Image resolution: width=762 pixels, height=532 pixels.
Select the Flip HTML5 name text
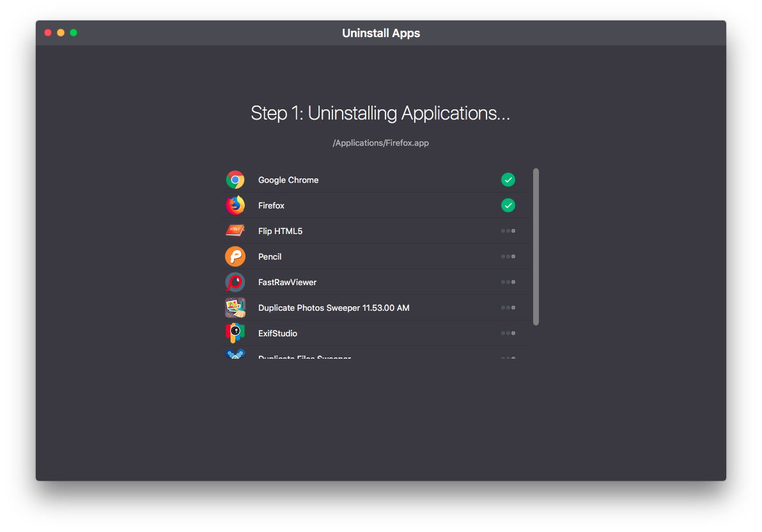click(281, 231)
